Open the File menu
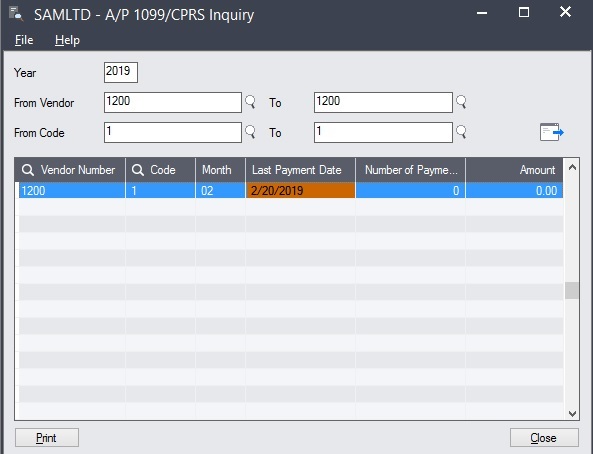593x454 pixels. point(24,40)
